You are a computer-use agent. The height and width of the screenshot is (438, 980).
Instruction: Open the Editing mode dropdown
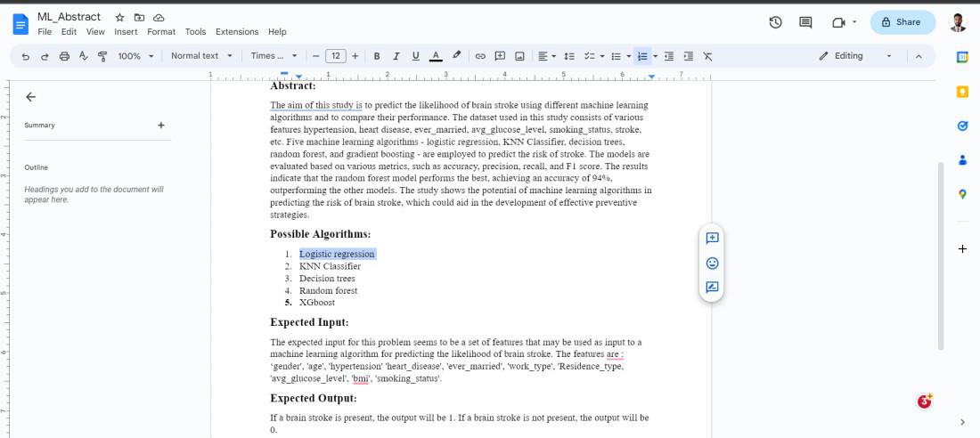pos(855,55)
